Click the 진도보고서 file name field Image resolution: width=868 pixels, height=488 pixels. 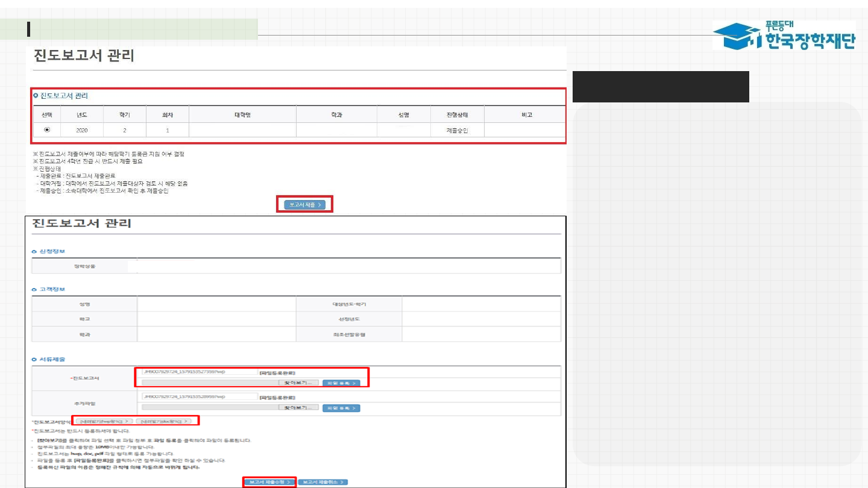(199, 373)
